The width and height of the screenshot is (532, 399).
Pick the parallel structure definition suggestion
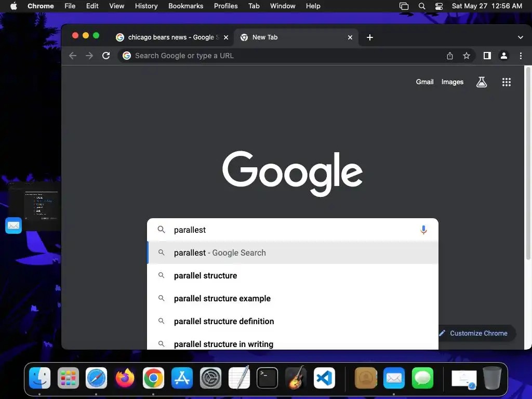293,321
